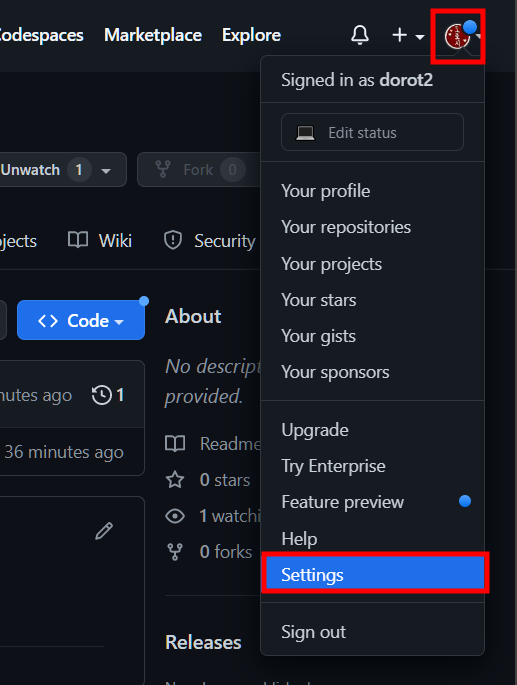Click the Releases heading

pyautogui.click(x=203, y=642)
